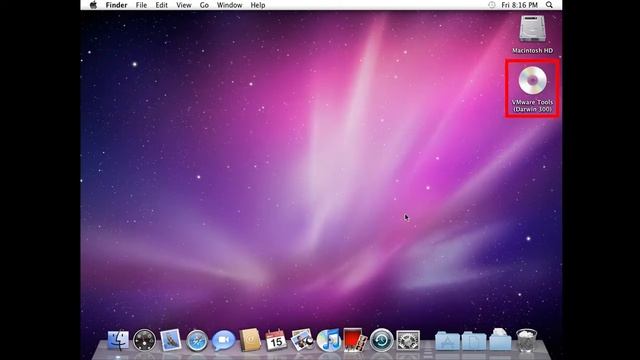
Task: Open System Preferences gear icon
Action: tap(408, 340)
